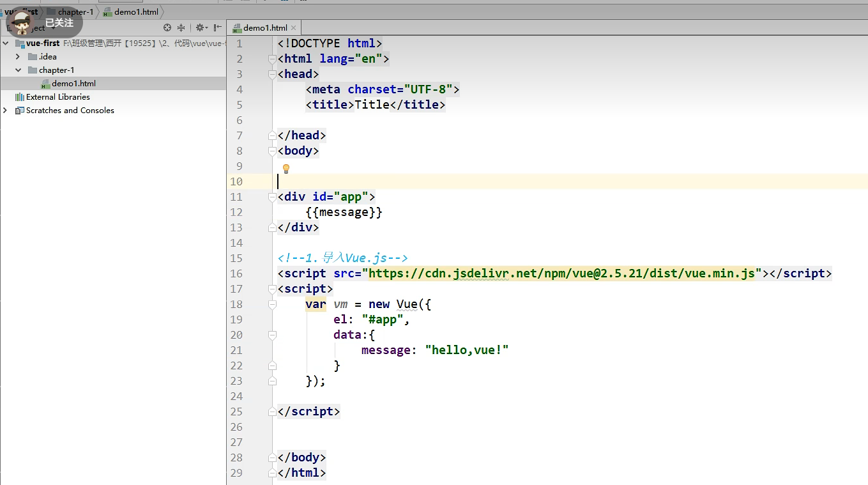Image resolution: width=868 pixels, height=485 pixels.
Task: Click the "#app" string on line 19
Action: 382,319
